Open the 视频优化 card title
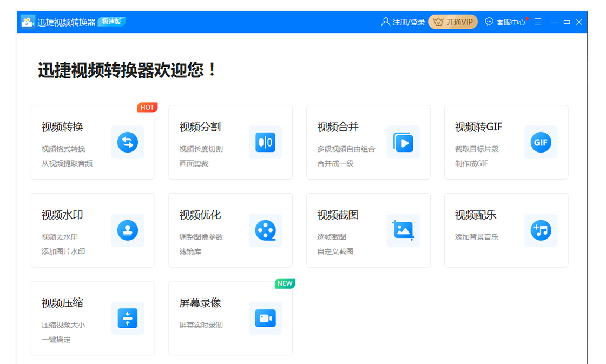This screenshot has width=606, height=364. (200, 215)
